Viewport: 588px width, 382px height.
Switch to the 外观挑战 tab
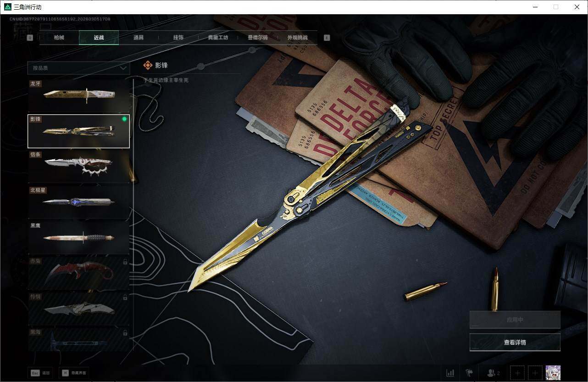click(298, 38)
